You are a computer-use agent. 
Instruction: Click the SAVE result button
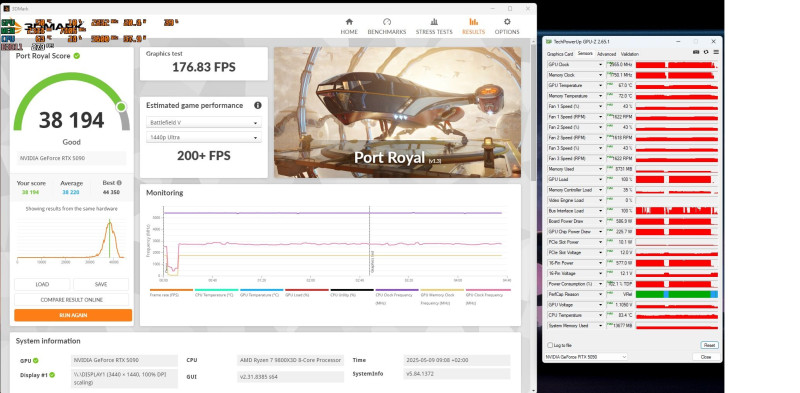coord(101,284)
